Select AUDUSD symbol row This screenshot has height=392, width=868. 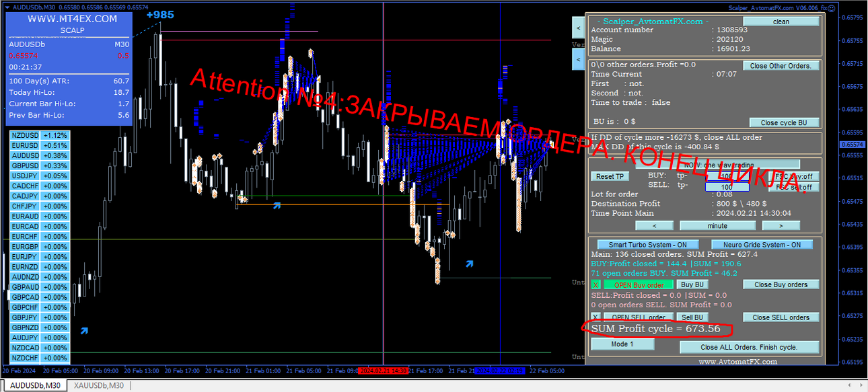click(40, 155)
